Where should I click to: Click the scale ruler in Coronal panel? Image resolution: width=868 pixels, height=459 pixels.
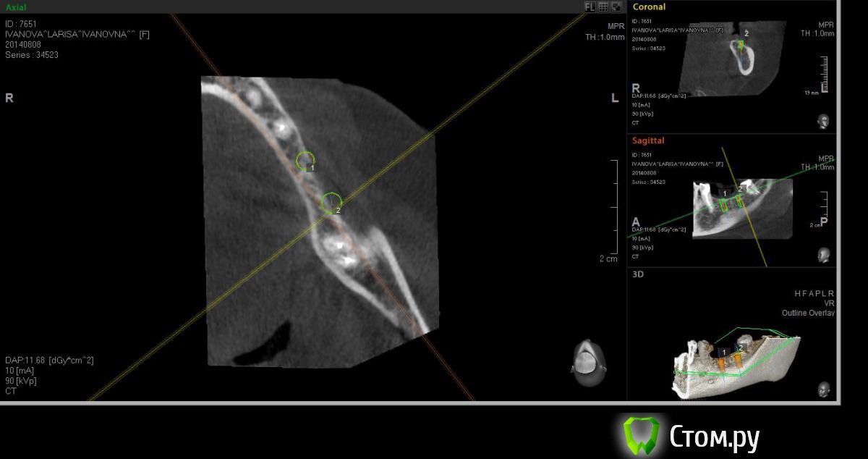point(823,74)
